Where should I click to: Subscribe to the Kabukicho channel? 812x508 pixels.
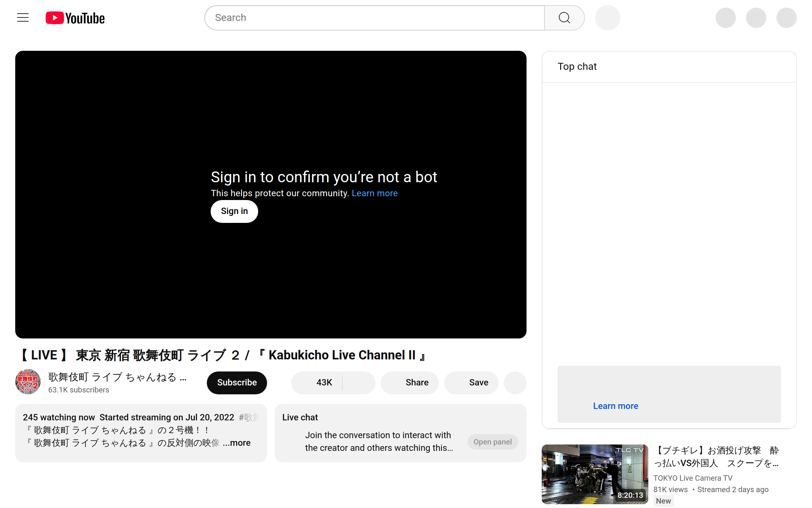coord(237,382)
